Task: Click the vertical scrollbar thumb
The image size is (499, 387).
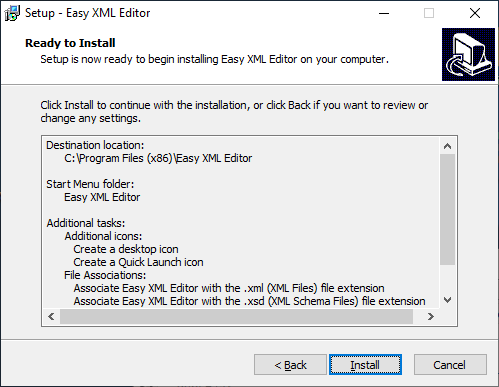Action: (447, 209)
